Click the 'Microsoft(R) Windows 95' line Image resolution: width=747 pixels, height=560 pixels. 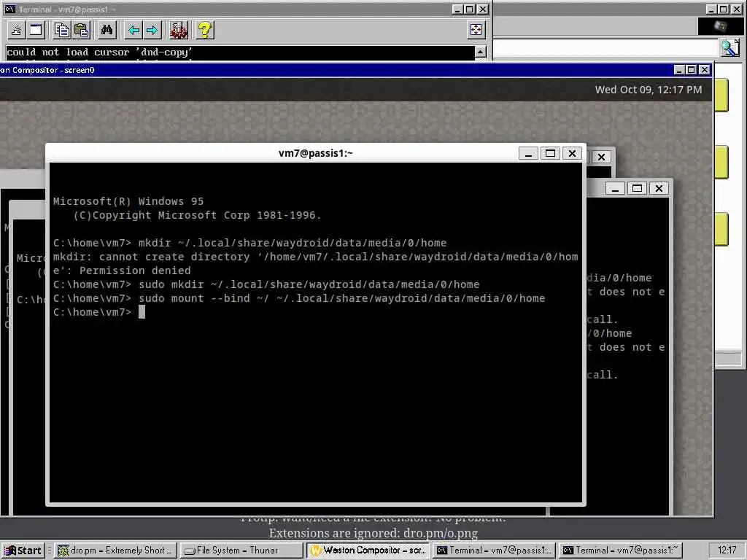pyautogui.click(x=128, y=201)
